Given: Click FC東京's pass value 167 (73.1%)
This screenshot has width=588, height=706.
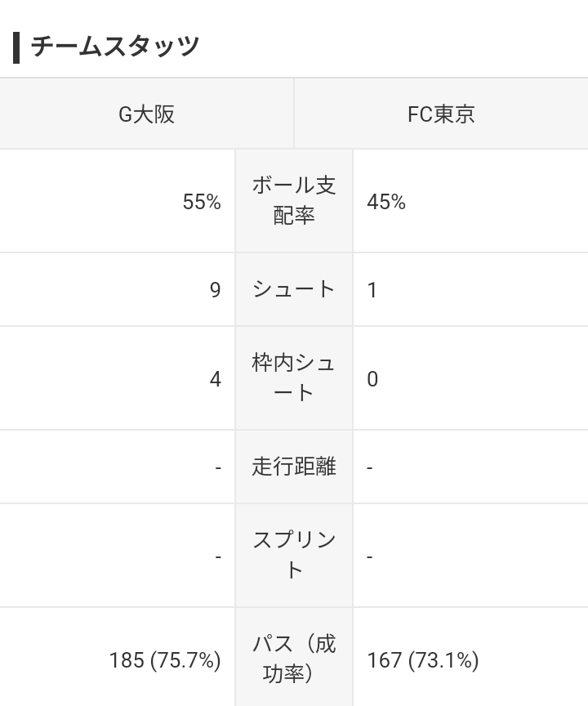Looking at the screenshot, I should (423, 660).
